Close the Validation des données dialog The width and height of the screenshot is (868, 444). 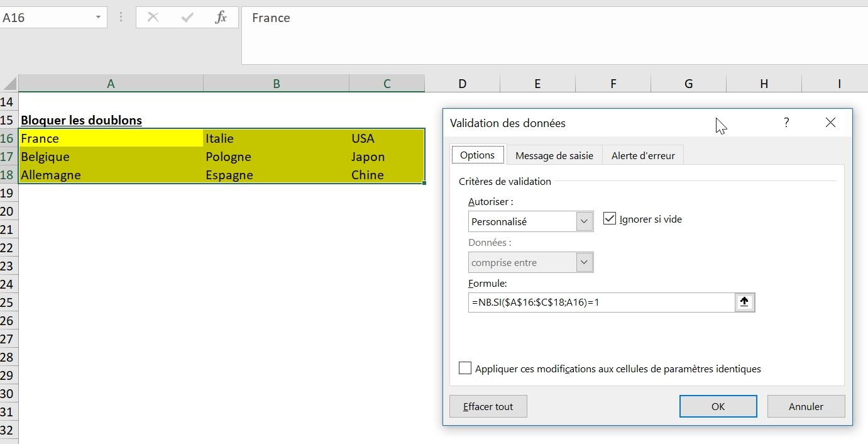pos(830,123)
